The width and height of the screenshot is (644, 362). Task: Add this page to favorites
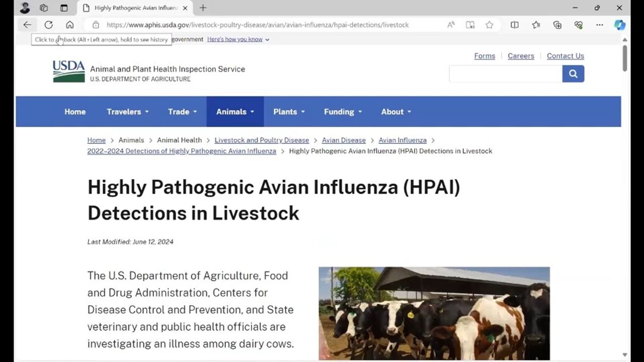[x=489, y=25]
